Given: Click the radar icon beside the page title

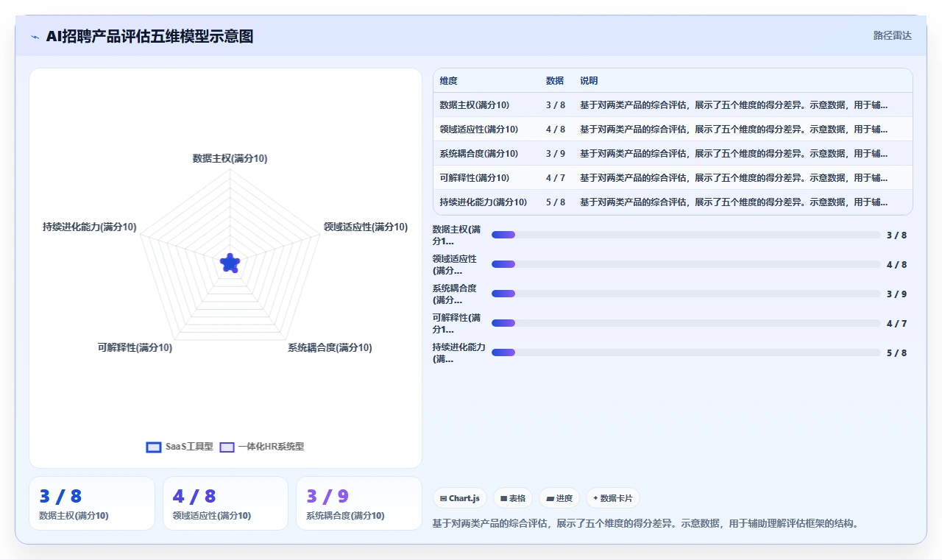Looking at the screenshot, I should (35, 36).
